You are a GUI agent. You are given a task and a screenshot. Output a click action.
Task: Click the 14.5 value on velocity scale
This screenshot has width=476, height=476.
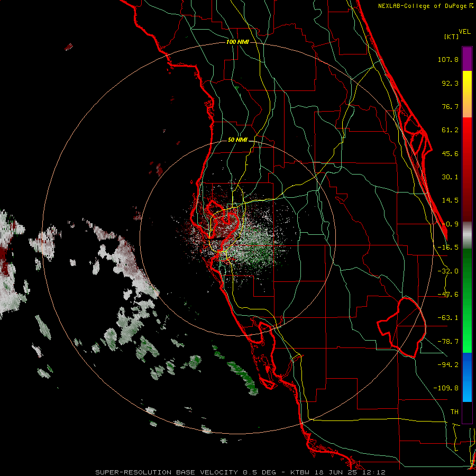[450, 200]
